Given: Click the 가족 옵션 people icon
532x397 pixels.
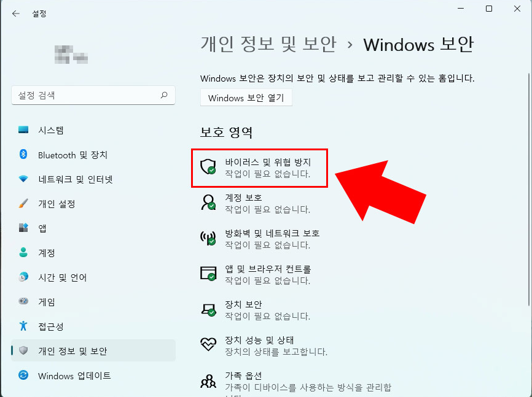Looking at the screenshot, I should click(x=208, y=380).
